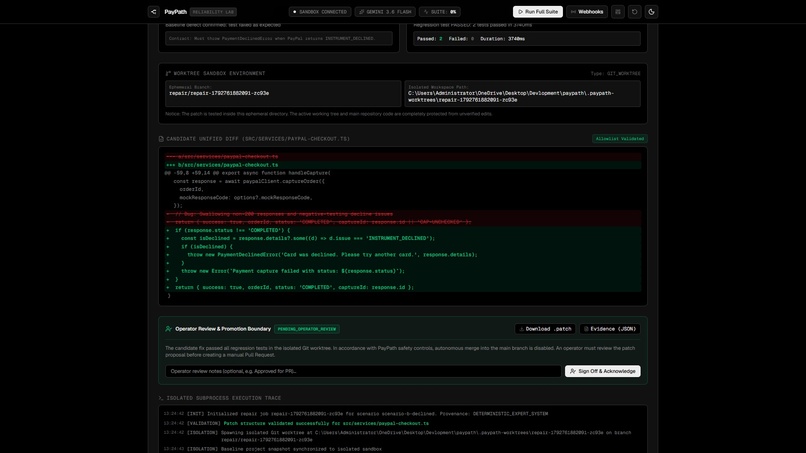Click the throw new PaymentDeclinedError diff line
Viewport: 806px width, 453px height.
pyautogui.click(x=403, y=255)
